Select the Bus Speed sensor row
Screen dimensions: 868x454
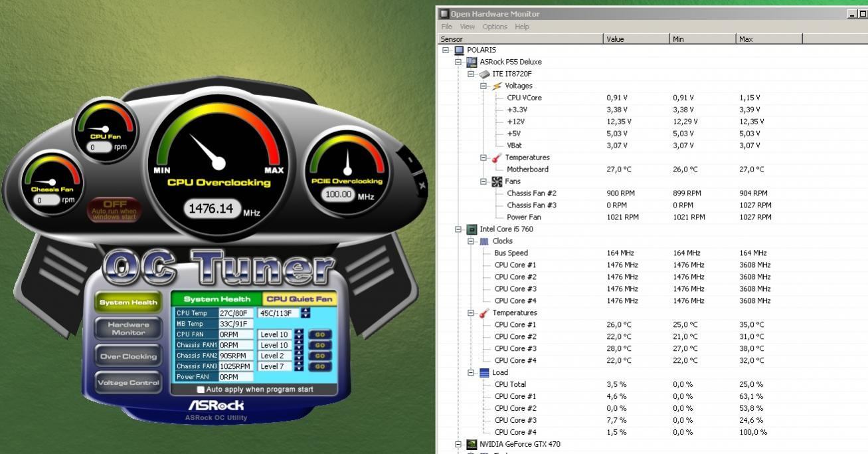[x=652, y=253]
